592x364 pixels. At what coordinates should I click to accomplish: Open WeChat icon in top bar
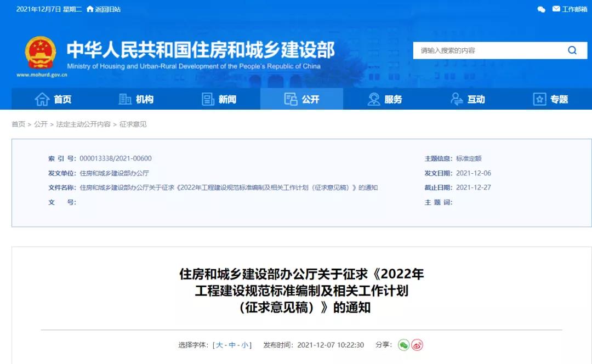(541, 9)
